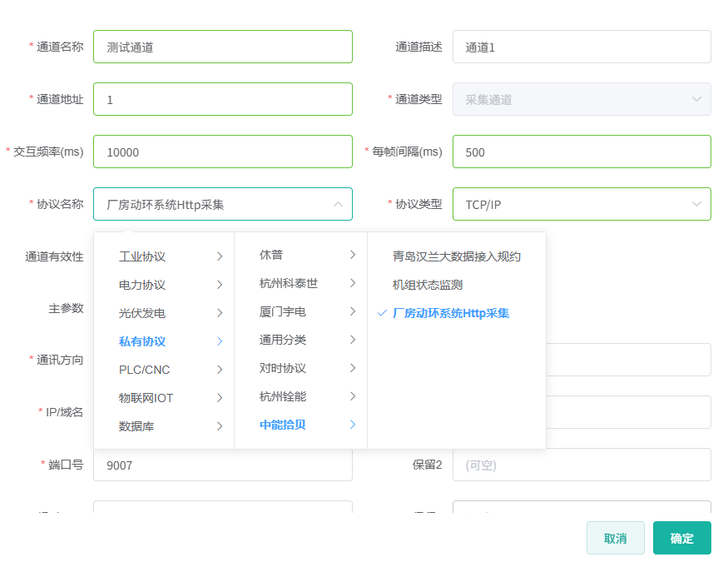Select 杭州科泰世 in the vendor list
This screenshot has height=562, width=728.
tap(289, 283)
